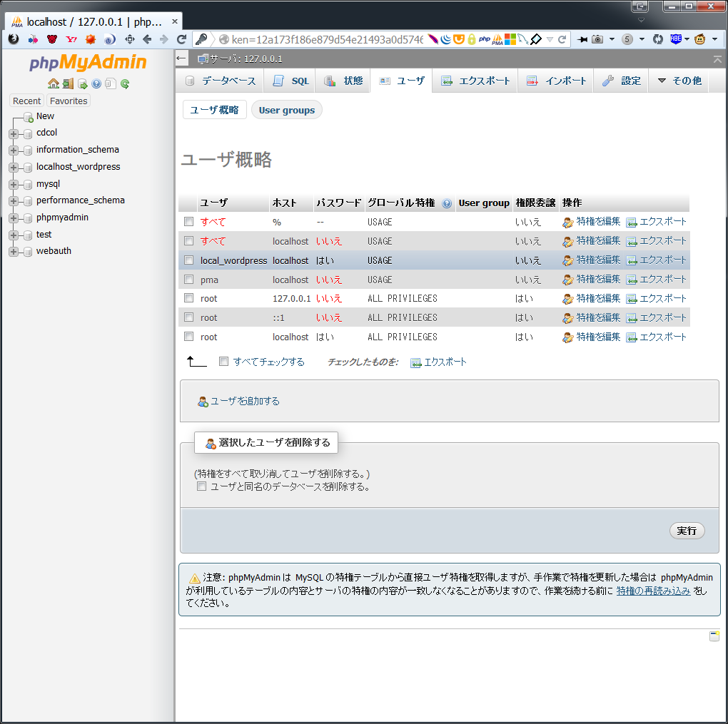Reload the page with the browser refresh icon
The image size is (728, 724).
click(x=181, y=39)
